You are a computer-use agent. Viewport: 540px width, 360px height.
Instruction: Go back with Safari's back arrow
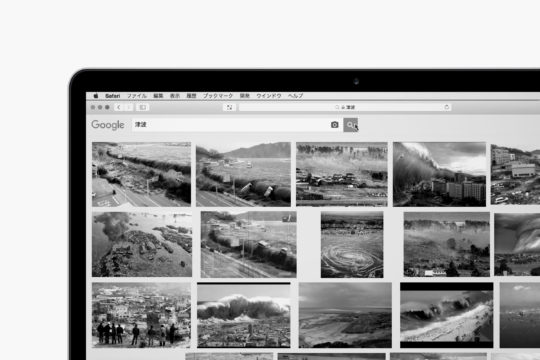(119, 107)
